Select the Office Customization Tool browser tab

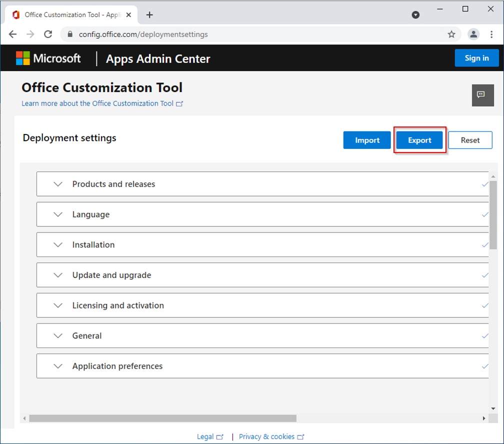[x=71, y=15]
